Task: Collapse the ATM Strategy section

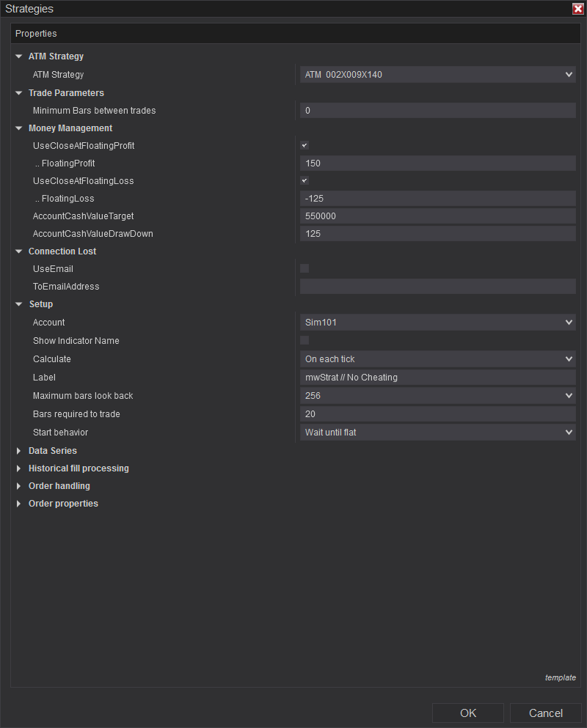Action: pyautogui.click(x=18, y=56)
